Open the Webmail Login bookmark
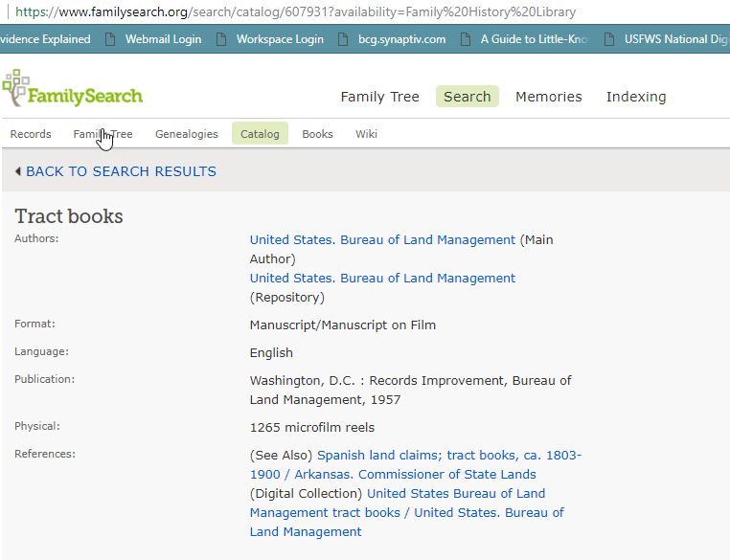 click(164, 39)
